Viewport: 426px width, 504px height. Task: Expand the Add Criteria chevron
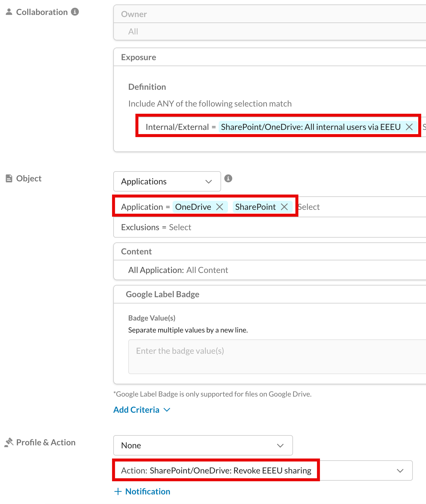167,410
